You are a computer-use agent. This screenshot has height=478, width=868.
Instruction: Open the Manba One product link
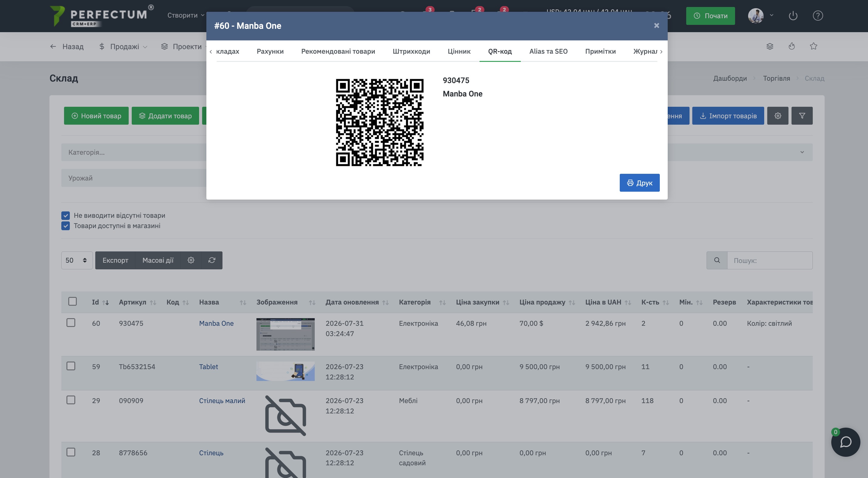pyautogui.click(x=216, y=324)
